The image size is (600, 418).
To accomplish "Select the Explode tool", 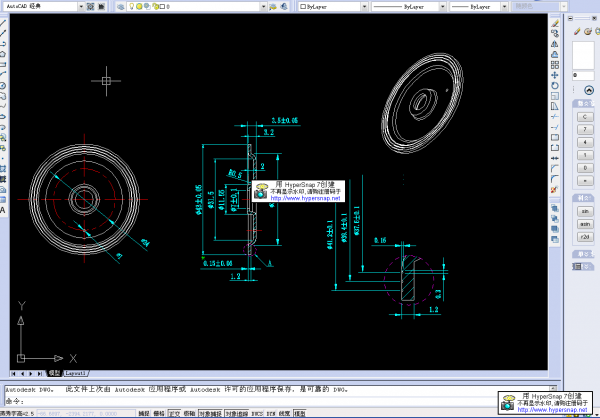I will point(555,189).
